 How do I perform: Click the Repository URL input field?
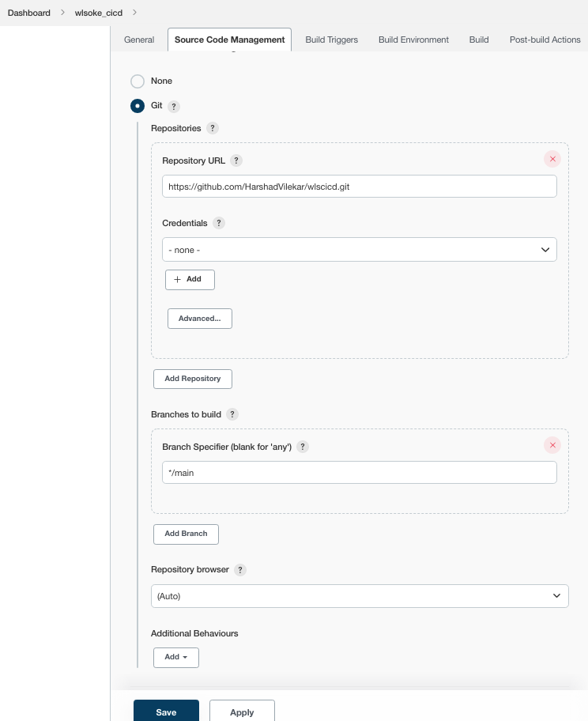pyautogui.click(x=359, y=187)
